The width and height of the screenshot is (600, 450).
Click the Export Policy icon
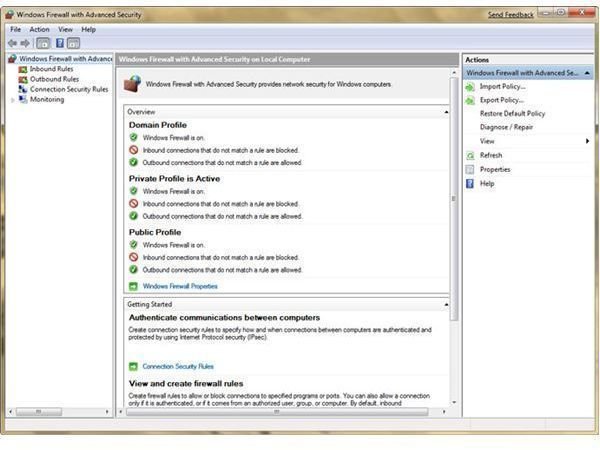coord(470,101)
